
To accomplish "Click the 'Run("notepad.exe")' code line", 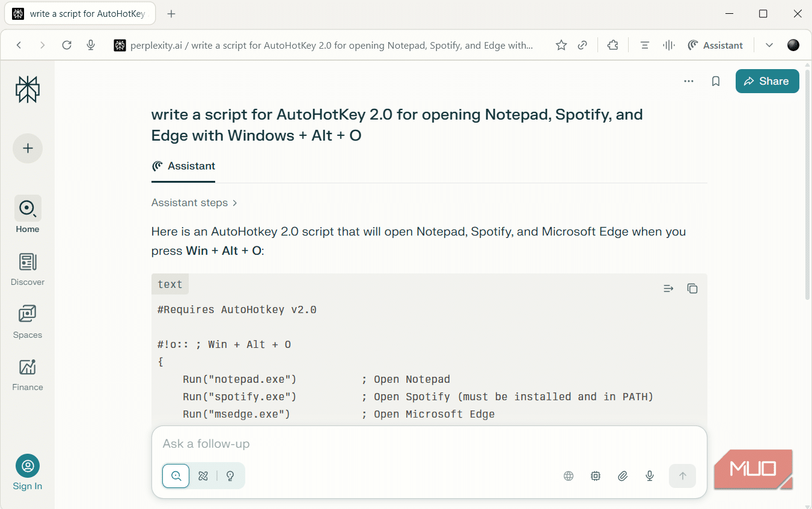I will coord(240,379).
